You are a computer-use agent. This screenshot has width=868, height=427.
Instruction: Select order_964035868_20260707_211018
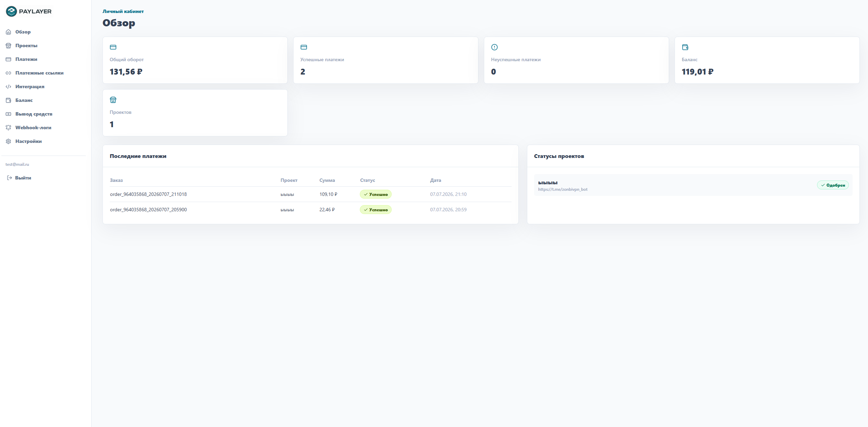click(x=148, y=194)
